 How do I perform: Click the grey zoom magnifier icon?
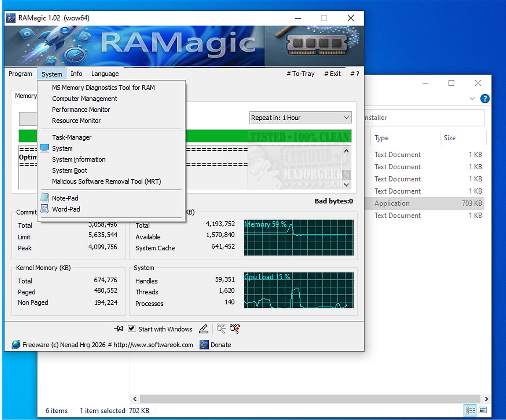221,329
